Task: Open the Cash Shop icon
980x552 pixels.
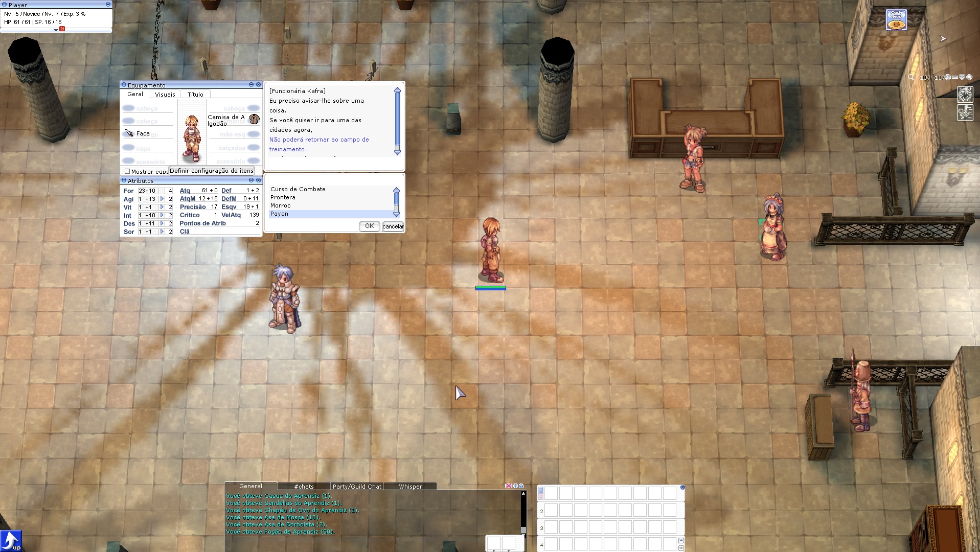Action: pyautogui.click(x=896, y=20)
